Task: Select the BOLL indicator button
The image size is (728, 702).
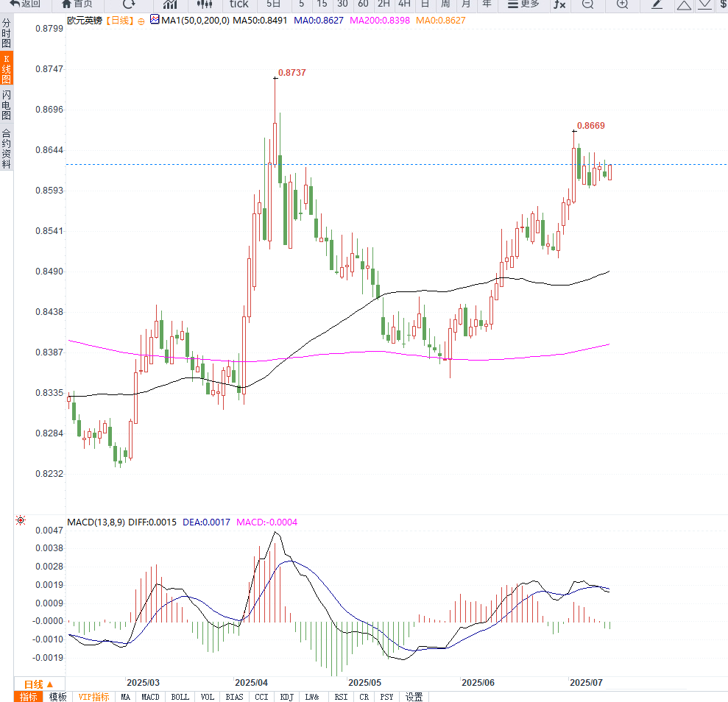Action: pyautogui.click(x=180, y=697)
